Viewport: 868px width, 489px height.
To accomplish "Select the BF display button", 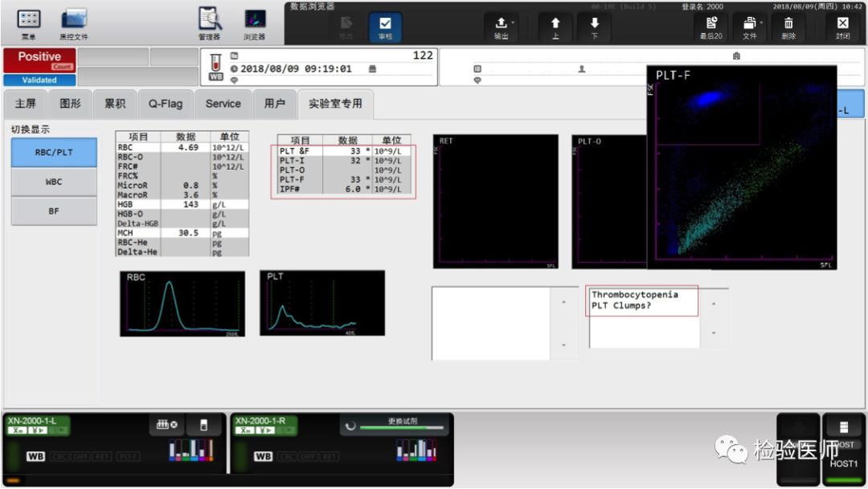I will click(x=54, y=211).
